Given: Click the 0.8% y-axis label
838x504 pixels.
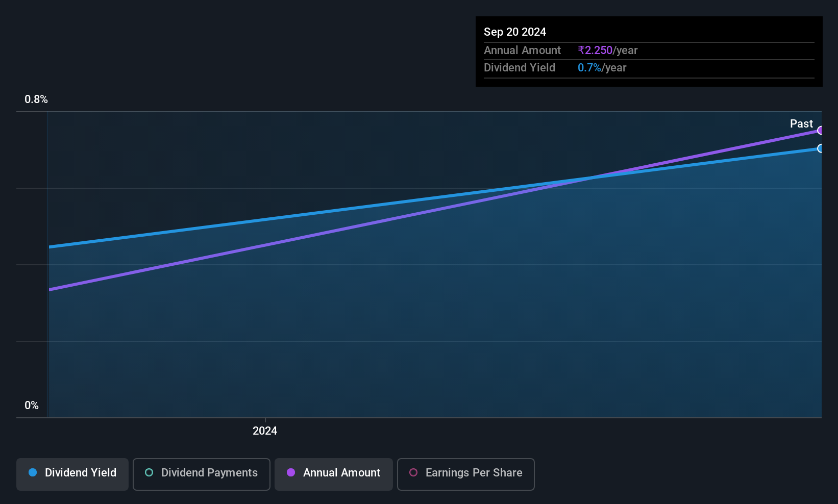Looking at the screenshot, I should [x=36, y=99].
